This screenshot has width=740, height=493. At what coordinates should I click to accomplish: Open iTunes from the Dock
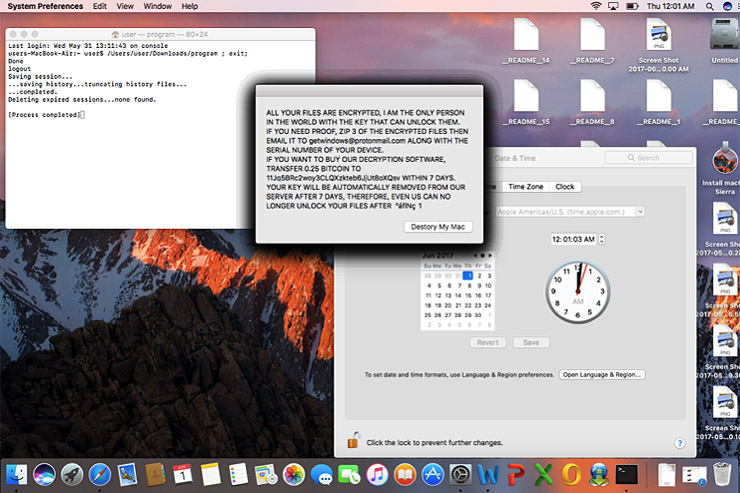tap(377, 473)
